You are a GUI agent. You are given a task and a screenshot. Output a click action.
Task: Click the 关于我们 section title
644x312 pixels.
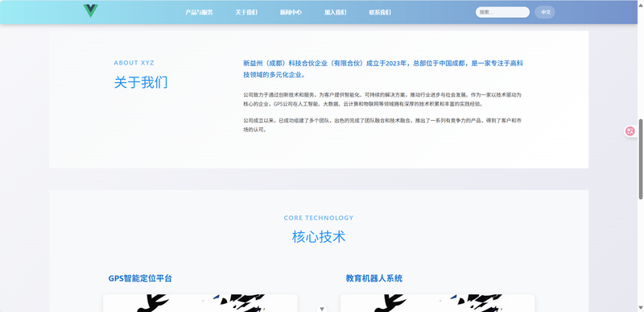[141, 82]
